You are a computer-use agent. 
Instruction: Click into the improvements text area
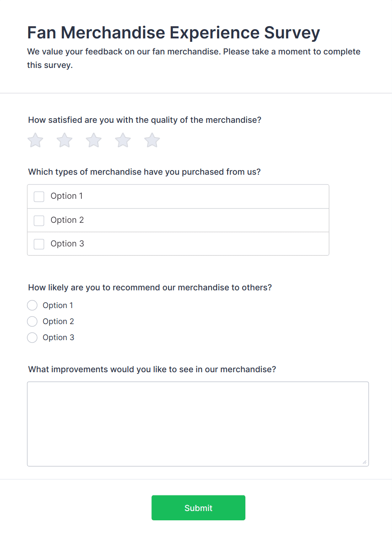198,422
